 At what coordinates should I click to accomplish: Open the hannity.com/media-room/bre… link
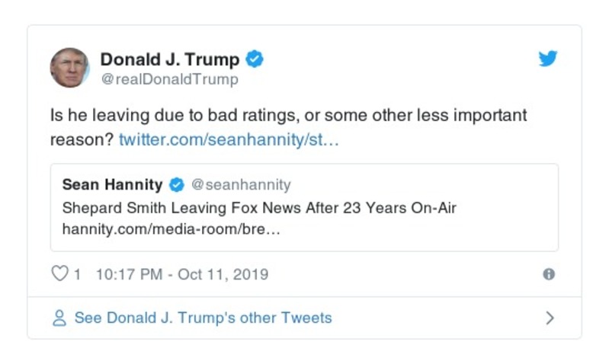coord(171,229)
